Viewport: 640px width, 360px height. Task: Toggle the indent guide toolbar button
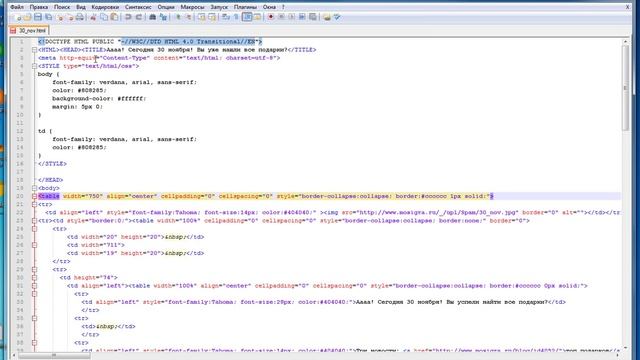(x=247, y=17)
